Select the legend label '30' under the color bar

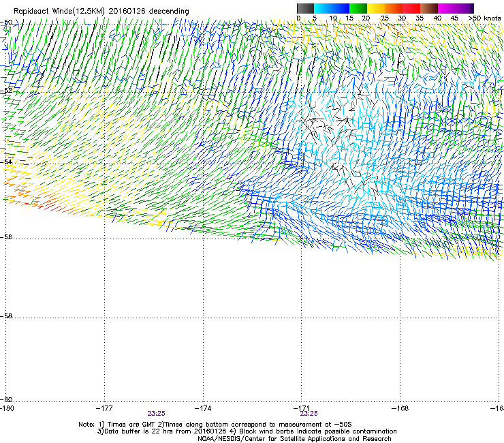402,18
